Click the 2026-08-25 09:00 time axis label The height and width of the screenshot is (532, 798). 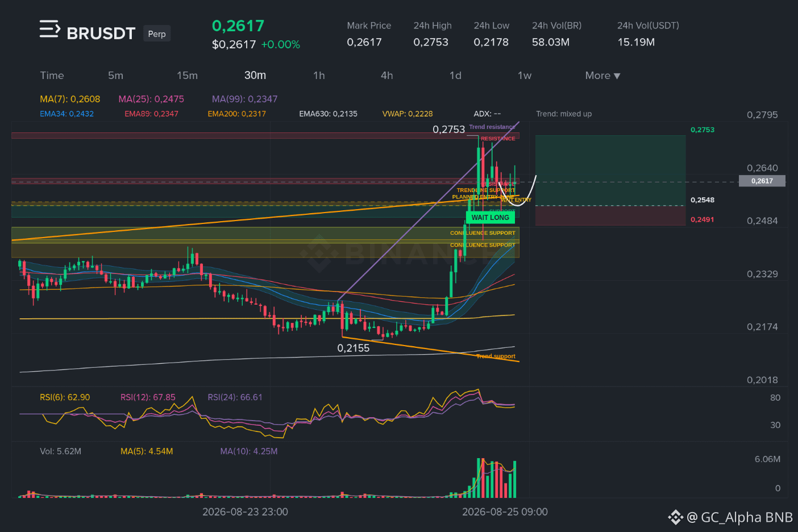pyautogui.click(x=505, y=512)
